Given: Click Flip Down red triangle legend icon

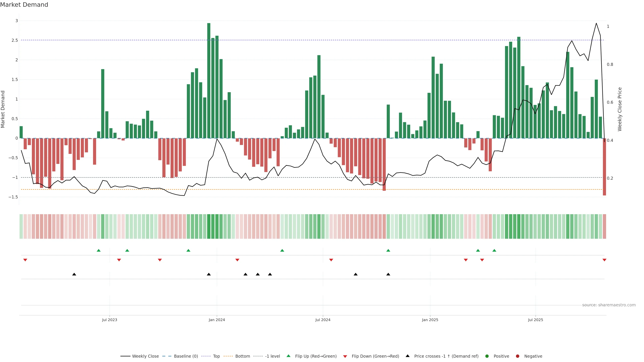Looking at the screenshot, I should [x=345, y=356].
